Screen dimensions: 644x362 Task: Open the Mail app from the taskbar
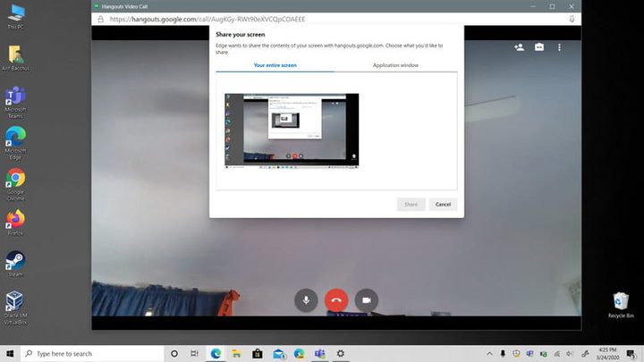click(x=279, y=353)
